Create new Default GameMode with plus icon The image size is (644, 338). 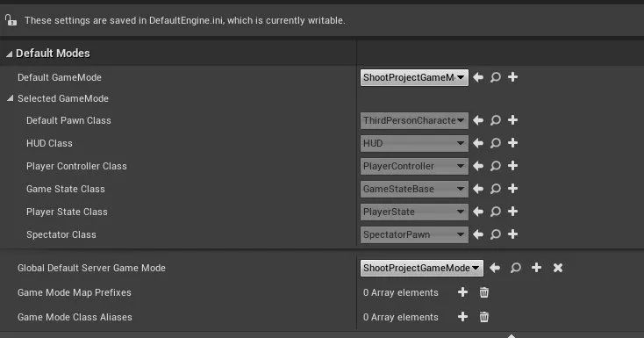[512, 77]
